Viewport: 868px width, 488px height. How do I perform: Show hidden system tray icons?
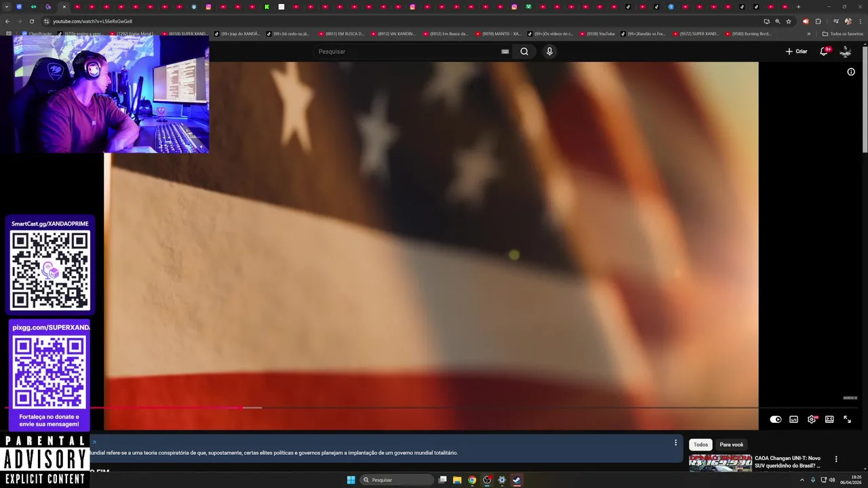point(802,480)
